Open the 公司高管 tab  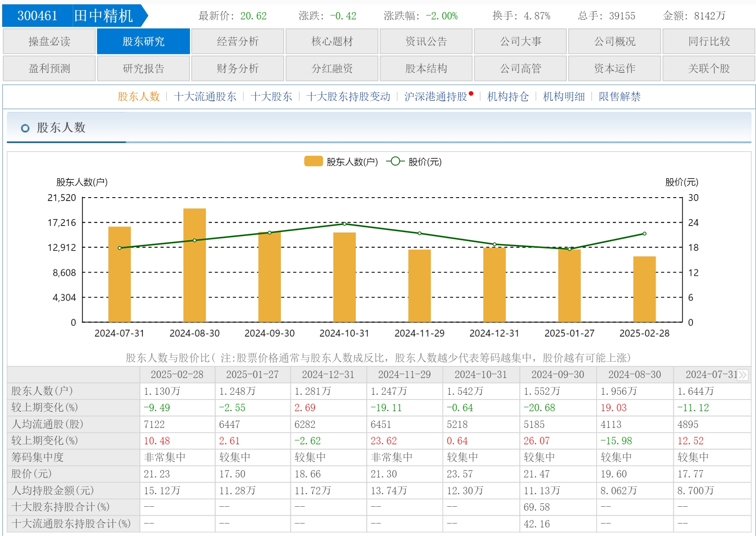coord(520,68)
